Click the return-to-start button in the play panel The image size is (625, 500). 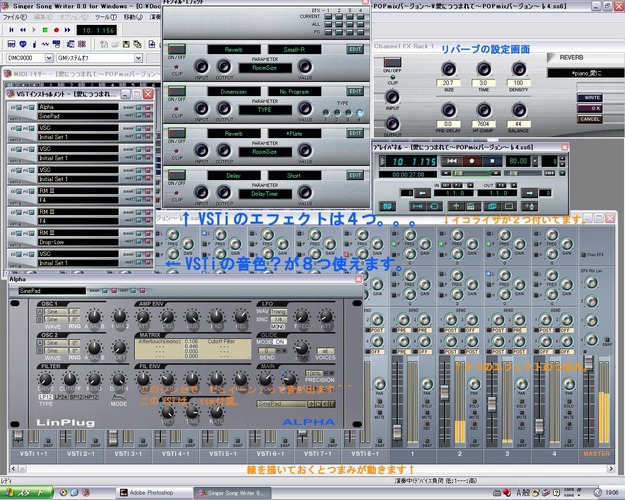(452, 161)
